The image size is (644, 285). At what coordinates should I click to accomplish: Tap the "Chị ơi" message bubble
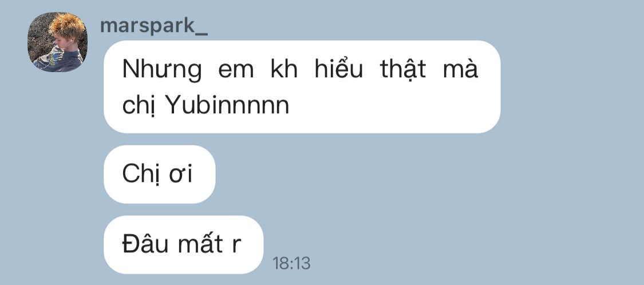(159, 174)
